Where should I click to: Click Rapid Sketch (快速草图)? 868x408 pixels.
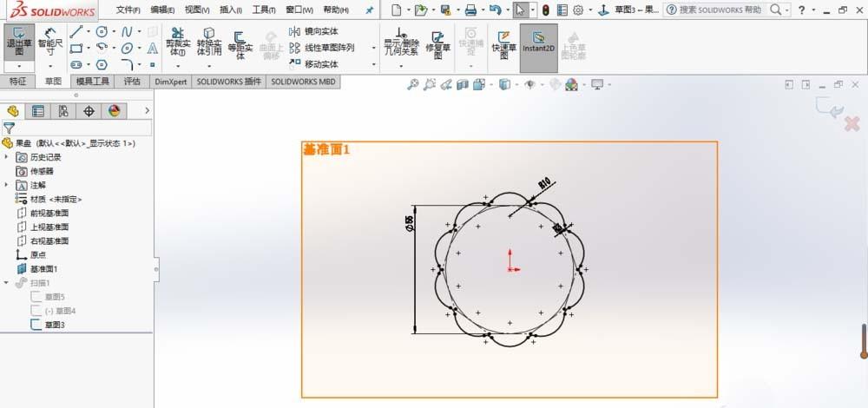pos(503,44)
